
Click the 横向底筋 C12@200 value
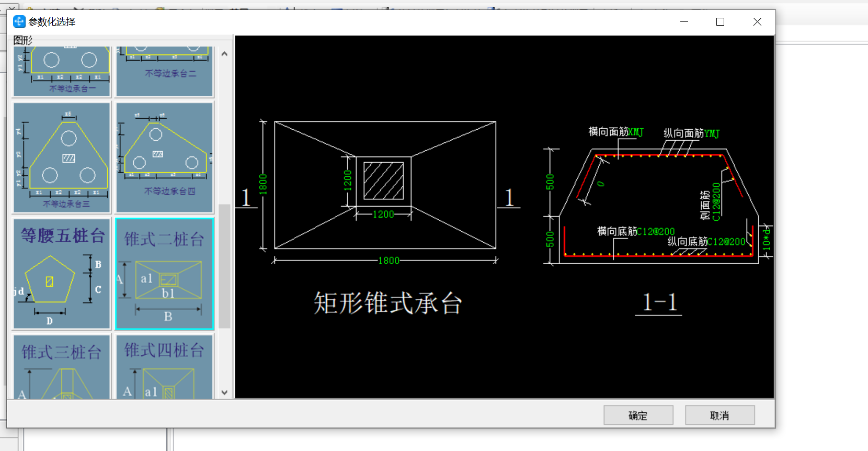click(x=656, y=232)
